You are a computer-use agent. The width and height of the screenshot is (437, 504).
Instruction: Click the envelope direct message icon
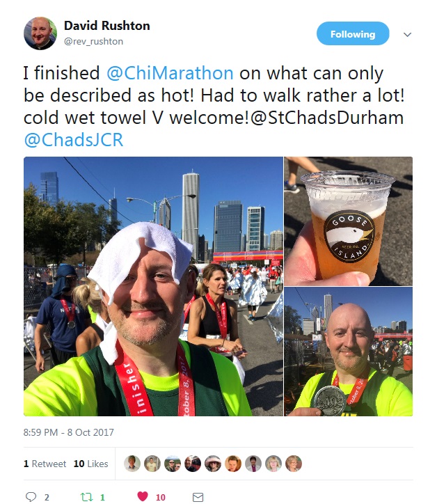coord(198,497)
